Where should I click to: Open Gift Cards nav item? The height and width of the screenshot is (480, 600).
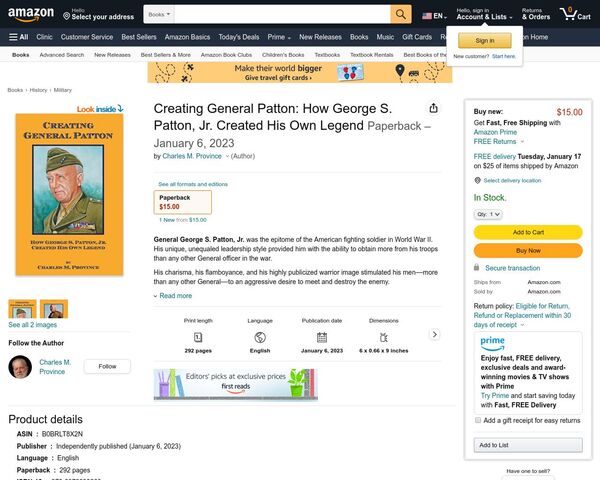[x=417, y=37]
